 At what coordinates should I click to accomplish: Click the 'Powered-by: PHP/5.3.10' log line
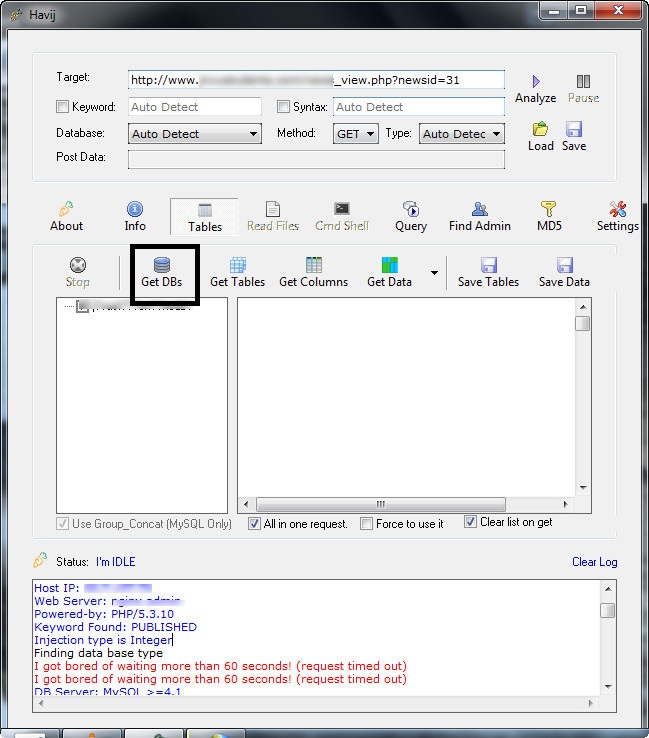[104, 614]
